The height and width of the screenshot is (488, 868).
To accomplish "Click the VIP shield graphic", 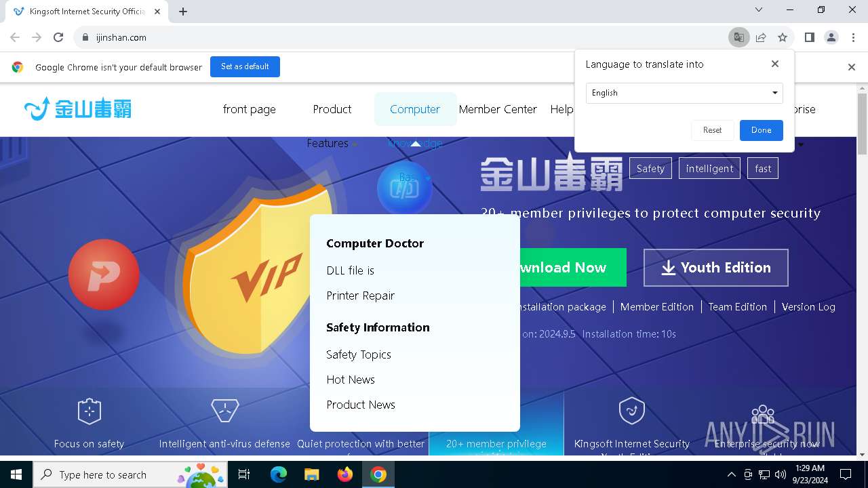I will click(x=261, y=271).
